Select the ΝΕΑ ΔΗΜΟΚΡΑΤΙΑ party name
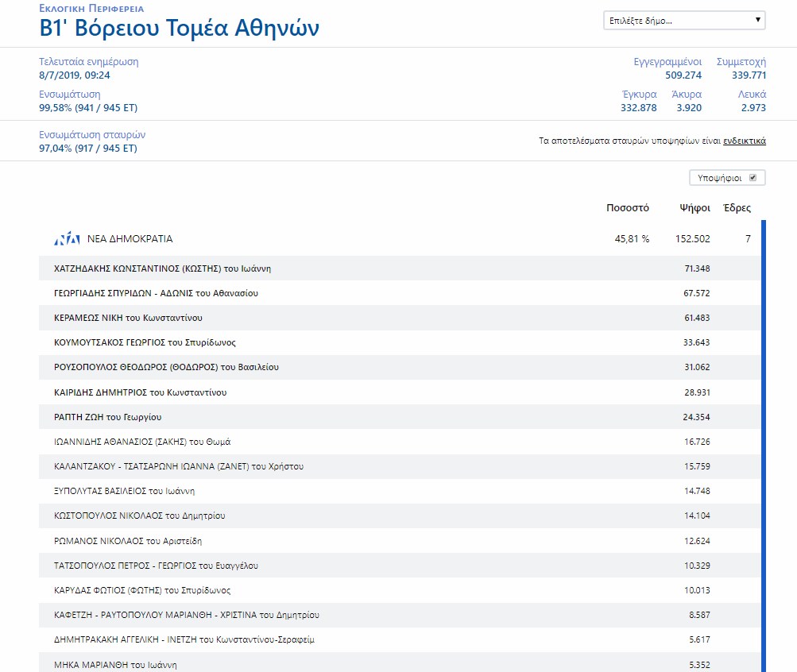 (x=130, y=239)
